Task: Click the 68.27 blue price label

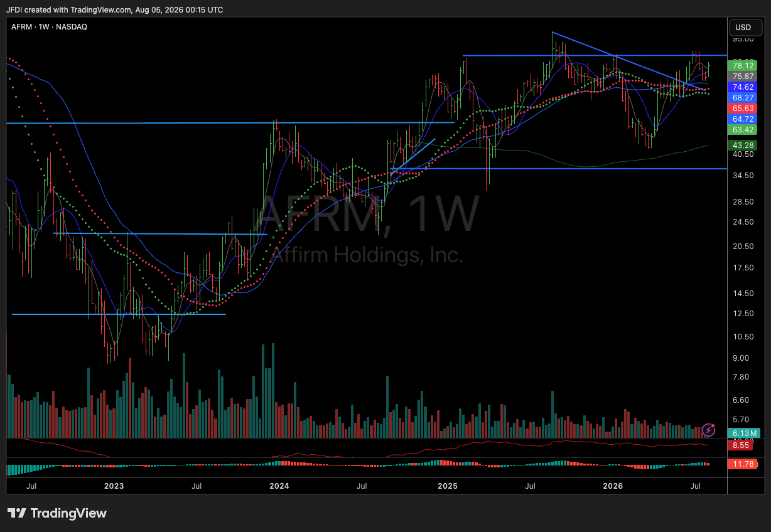Action: [743, 97]
